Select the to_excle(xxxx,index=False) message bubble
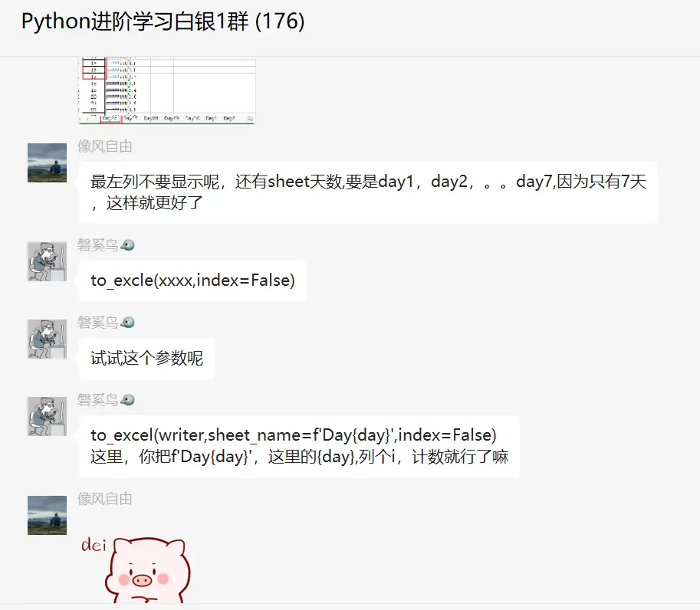The image size is (700, 610). click(x=193, y=280)
